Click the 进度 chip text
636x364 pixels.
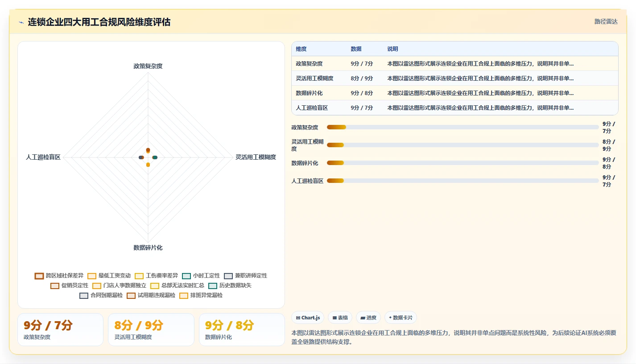click(372, 318)
